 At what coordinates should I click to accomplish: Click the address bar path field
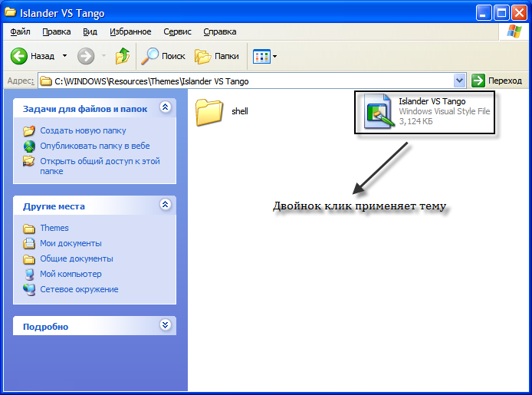251,81
